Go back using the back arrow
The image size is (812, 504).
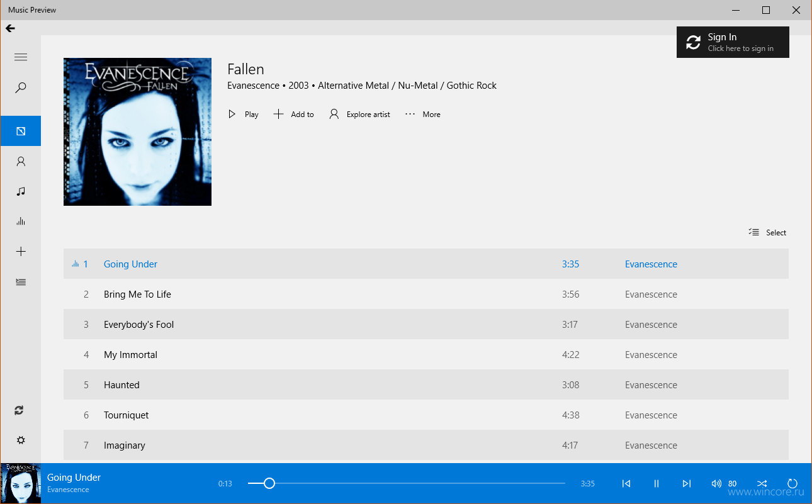pyautogui.click(x=10, y=28)
